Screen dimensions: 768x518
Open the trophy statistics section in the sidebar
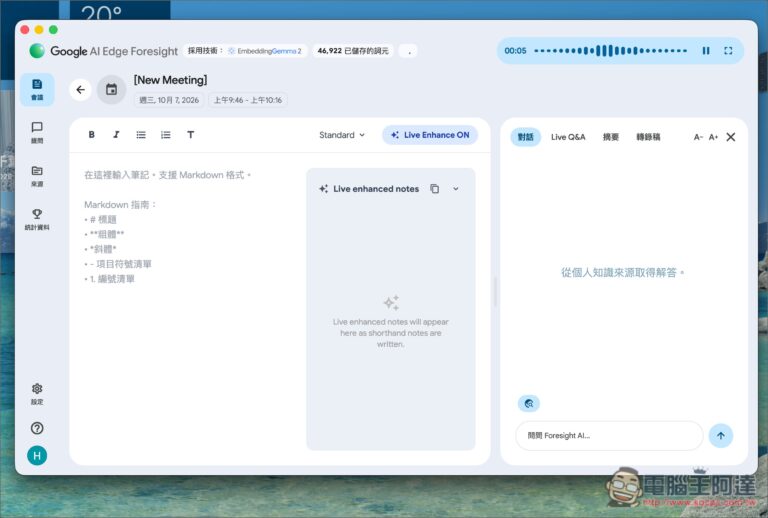(x=37, y=219)
